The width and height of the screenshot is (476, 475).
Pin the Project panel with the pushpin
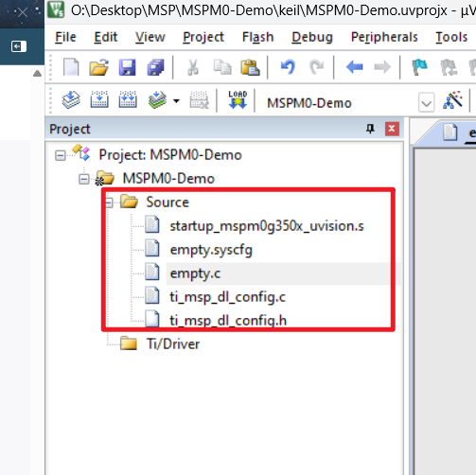[x=370, y=129]
